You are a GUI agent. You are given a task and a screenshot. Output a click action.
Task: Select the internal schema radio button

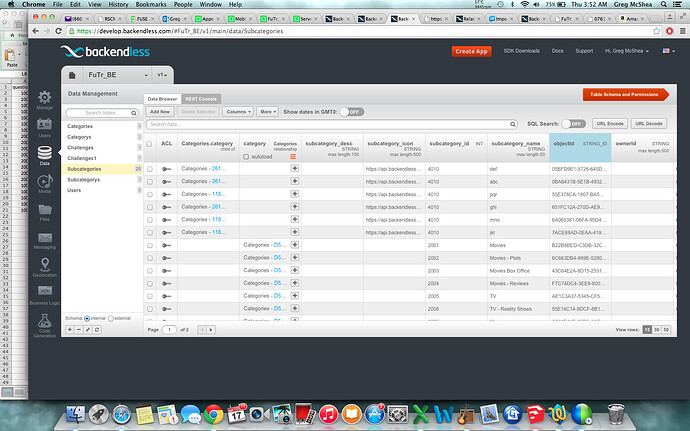point(87,318)
